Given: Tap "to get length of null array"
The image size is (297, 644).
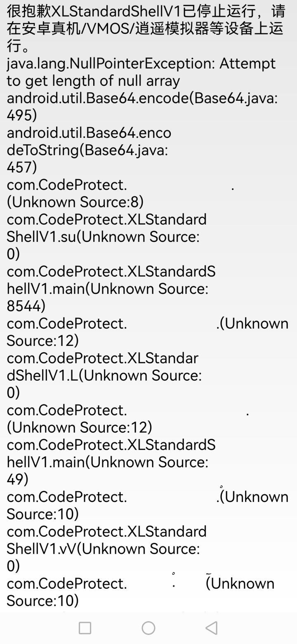Looking at the screenshot, I should coord(93,81).
